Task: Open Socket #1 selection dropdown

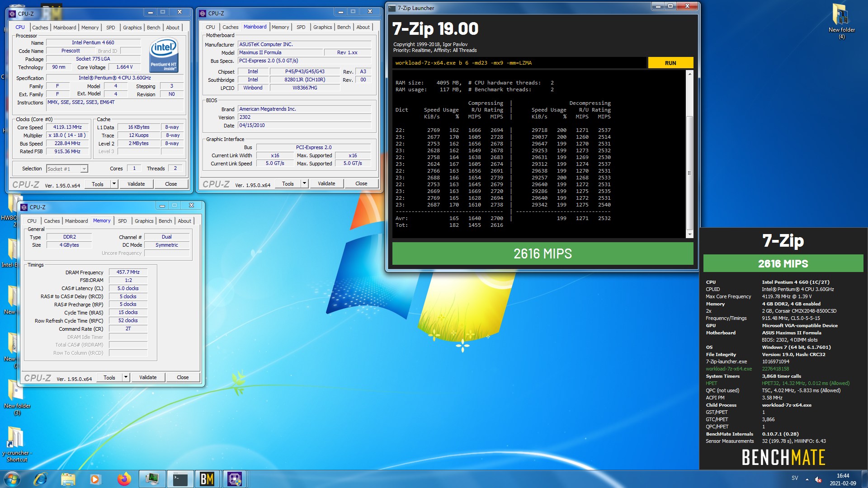Action: pos(84,169)
